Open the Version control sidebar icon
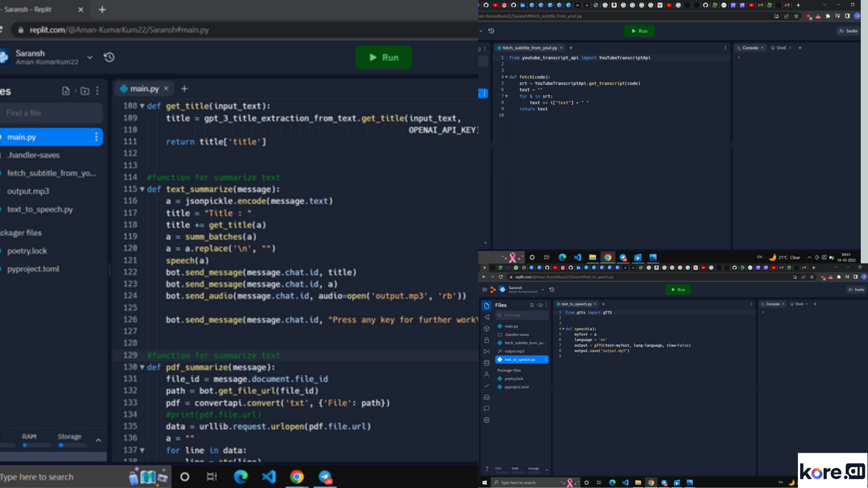The height and width of the screenshot is (488, 868). pyautogui.click(x=487, y=317)
